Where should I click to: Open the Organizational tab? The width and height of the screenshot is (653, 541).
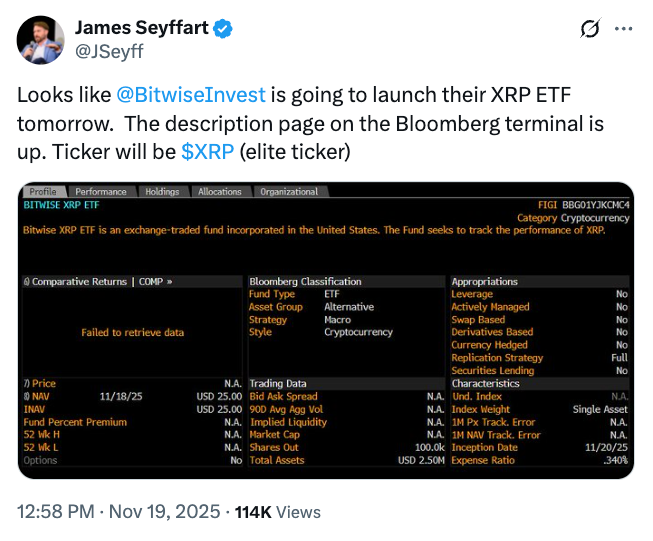[x=289, y=191]
